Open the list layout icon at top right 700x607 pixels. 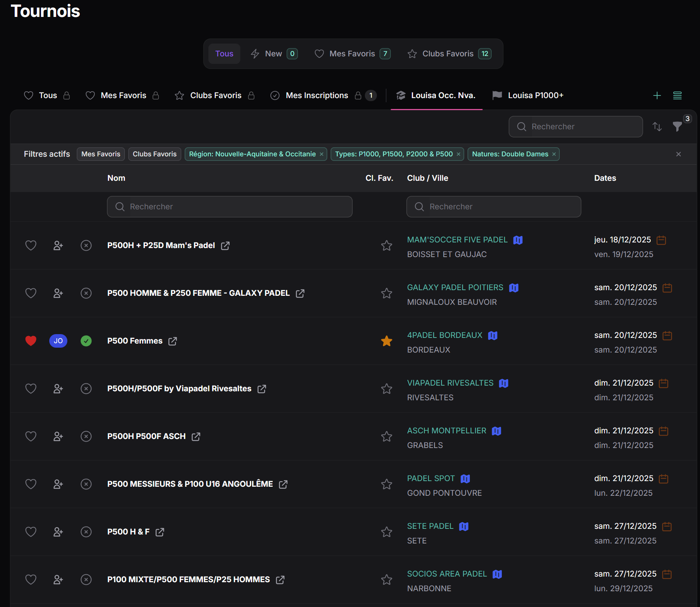point(677,95)
